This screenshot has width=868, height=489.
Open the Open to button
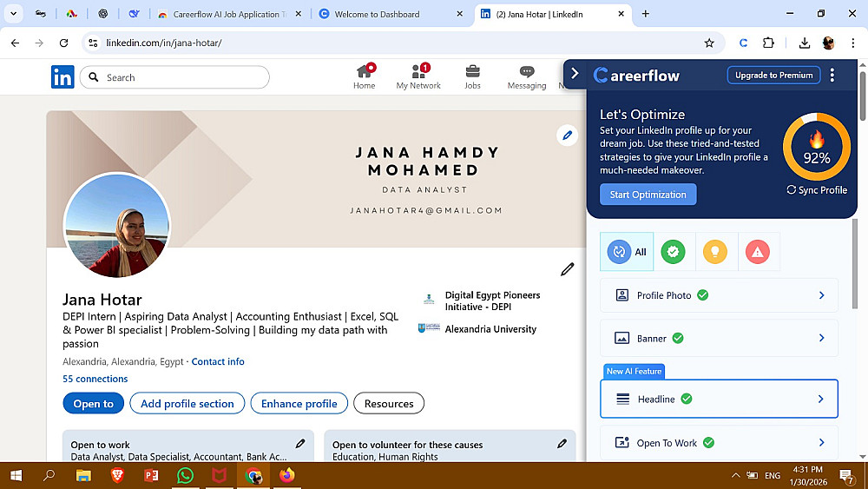pos(93,403)
